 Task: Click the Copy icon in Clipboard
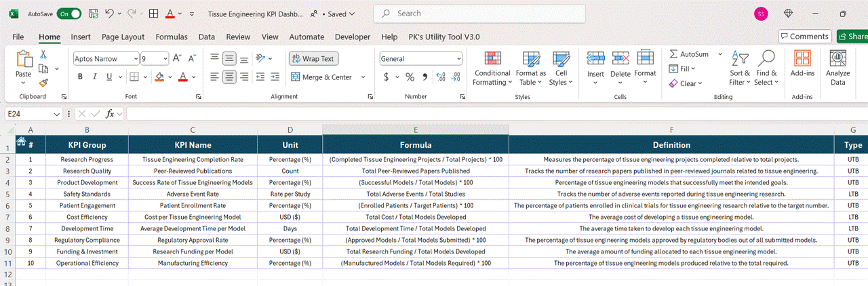pos(44,68)
